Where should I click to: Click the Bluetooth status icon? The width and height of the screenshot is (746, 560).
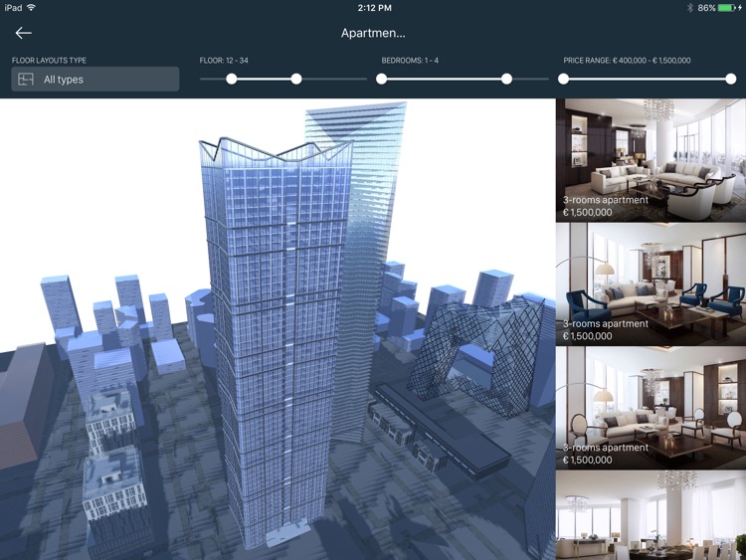click(x=690, y=8)
